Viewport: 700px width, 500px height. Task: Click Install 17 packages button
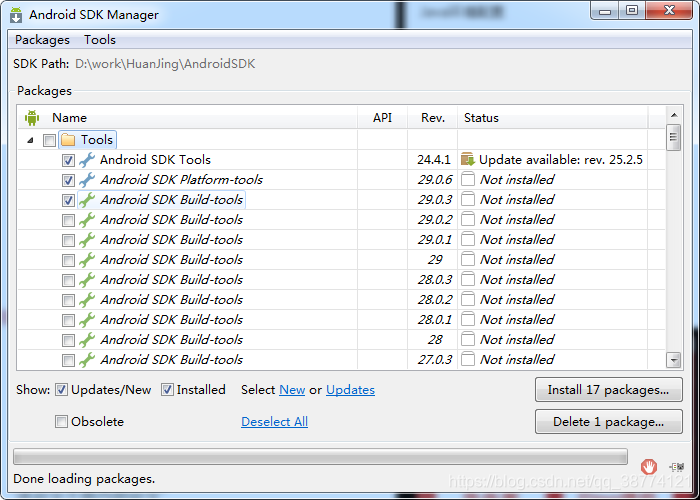pos(608,390)
